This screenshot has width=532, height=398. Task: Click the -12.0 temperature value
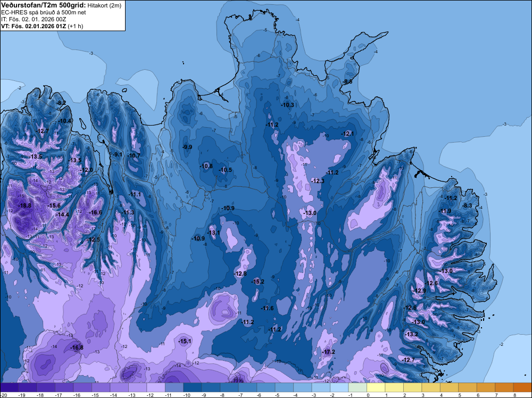pos(87,170)
